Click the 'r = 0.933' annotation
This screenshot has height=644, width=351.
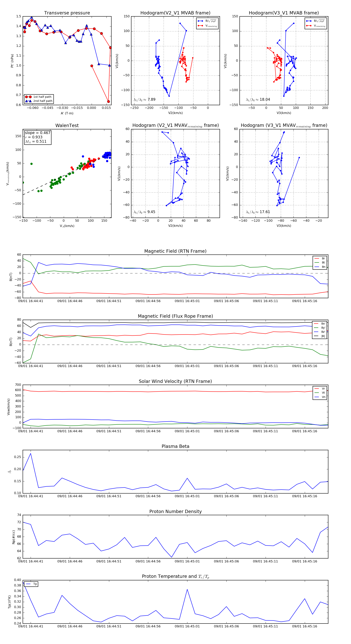(34, 137)
